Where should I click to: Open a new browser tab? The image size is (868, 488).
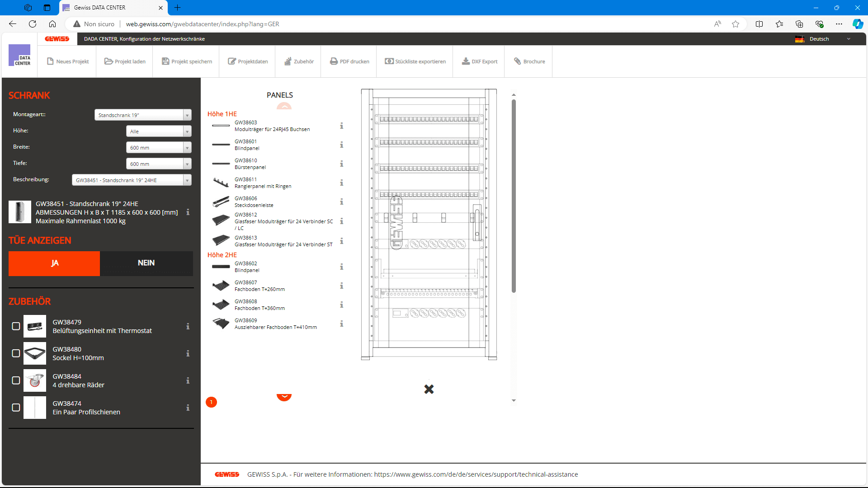coord(178,8)
